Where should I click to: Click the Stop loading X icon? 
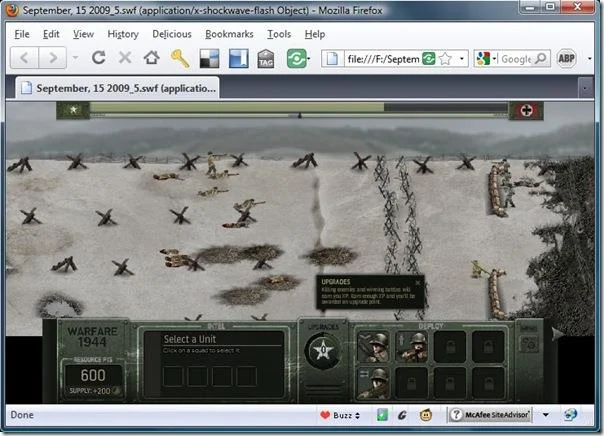[125, 58]
